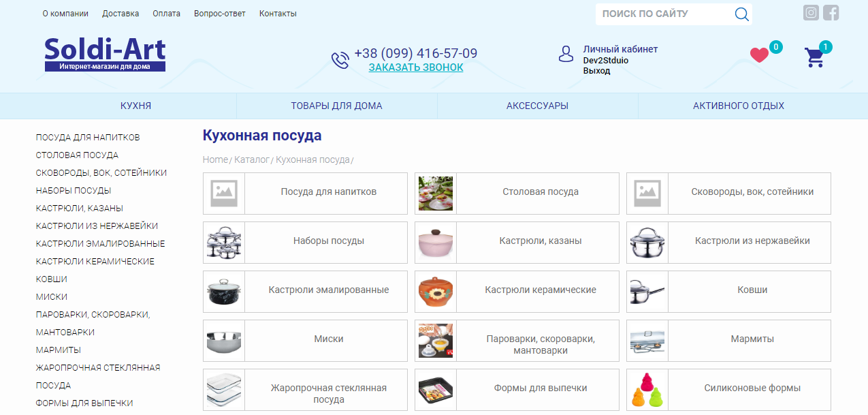Viewport: 868px width, 415px height.
Task: Select НАБОРЫ ПОСУДЫ in sidebar
Action: (x=74, y=191)
